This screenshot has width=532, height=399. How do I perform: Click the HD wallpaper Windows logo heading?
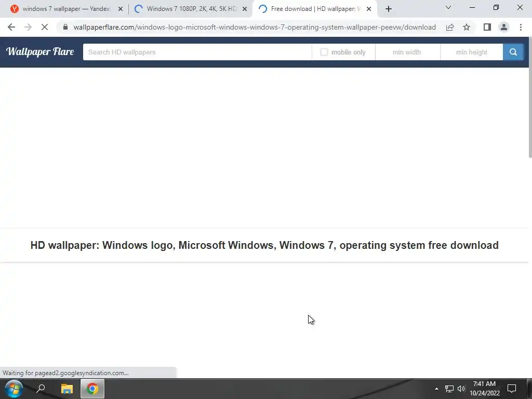pyautogui.click(x=264, y=245)
